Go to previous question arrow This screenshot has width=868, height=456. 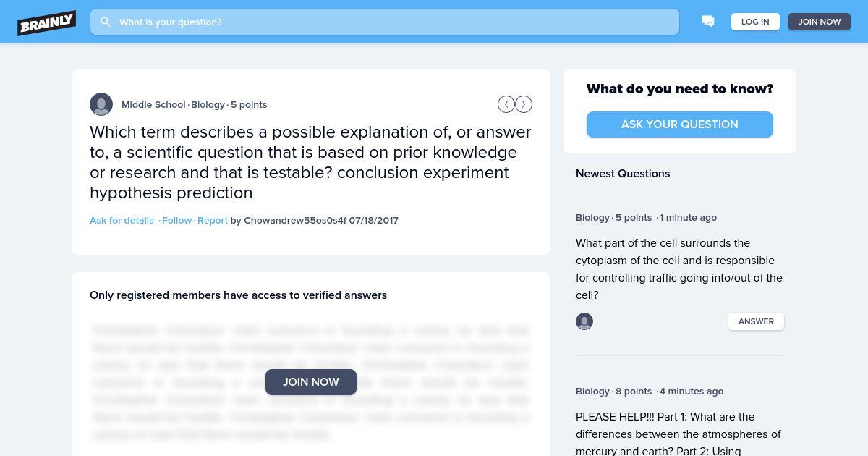click(506, 104)
